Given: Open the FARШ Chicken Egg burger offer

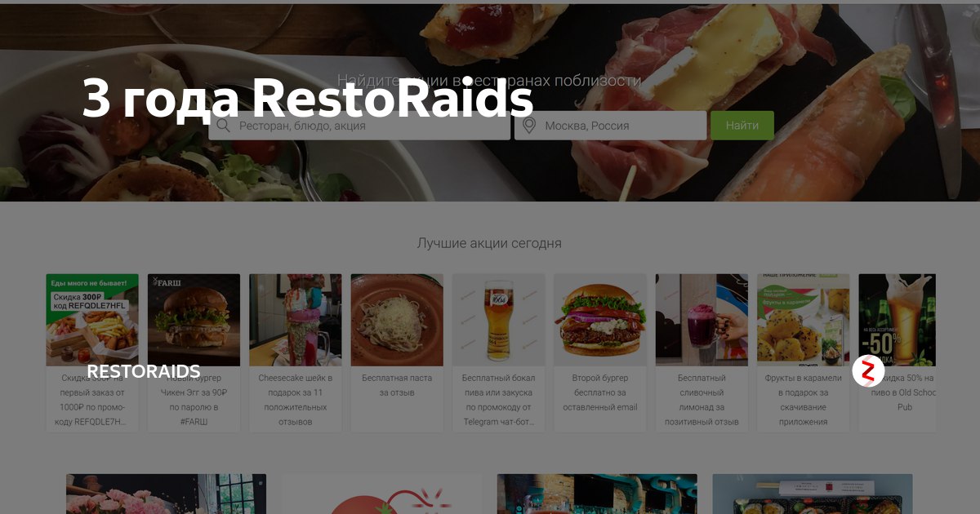Looking at the screenshot, I should [x=194, y=352].
